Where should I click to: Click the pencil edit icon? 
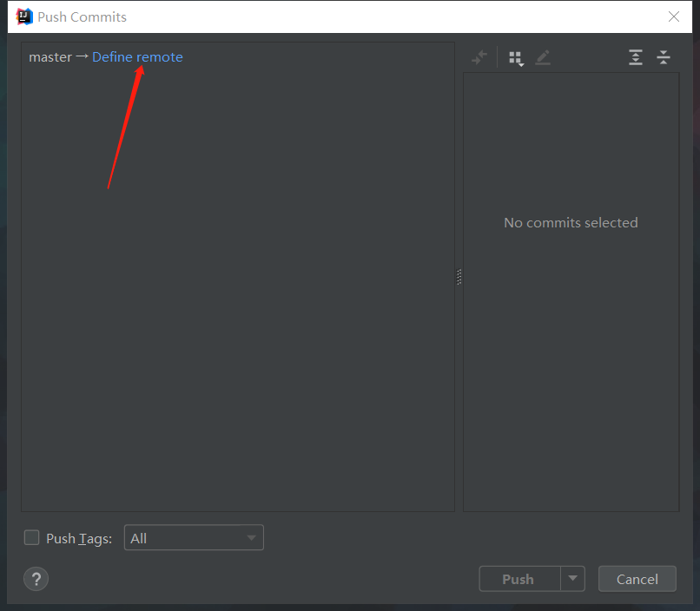(x=543, y=58)
